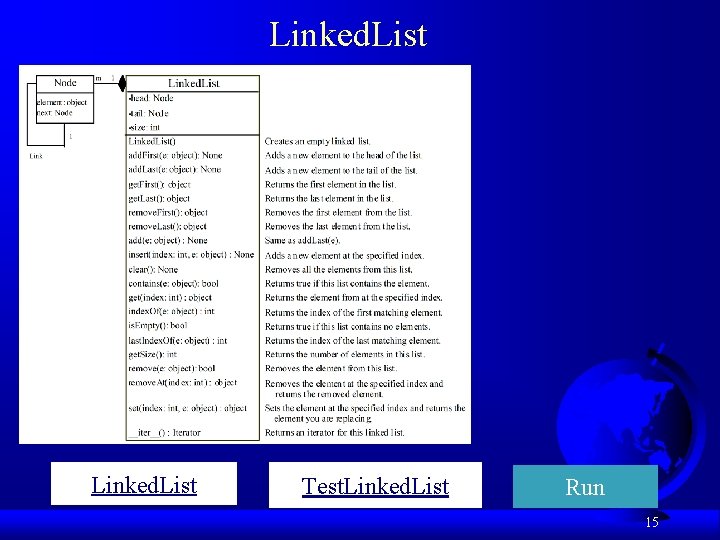Click 'Adds a new element to the head' description
This screenshot has height=540, width=720.
click(x=344, y=156)
